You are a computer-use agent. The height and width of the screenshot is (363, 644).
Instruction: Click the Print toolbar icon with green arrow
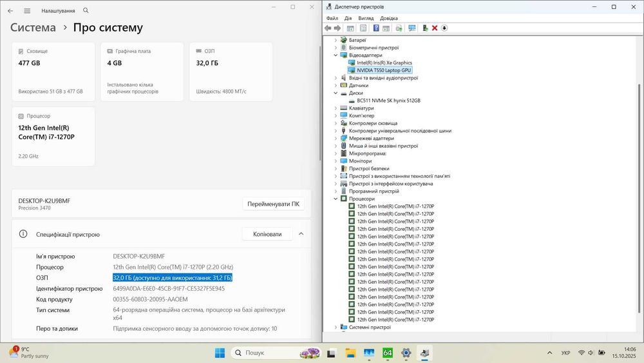(x=399, y=28)
